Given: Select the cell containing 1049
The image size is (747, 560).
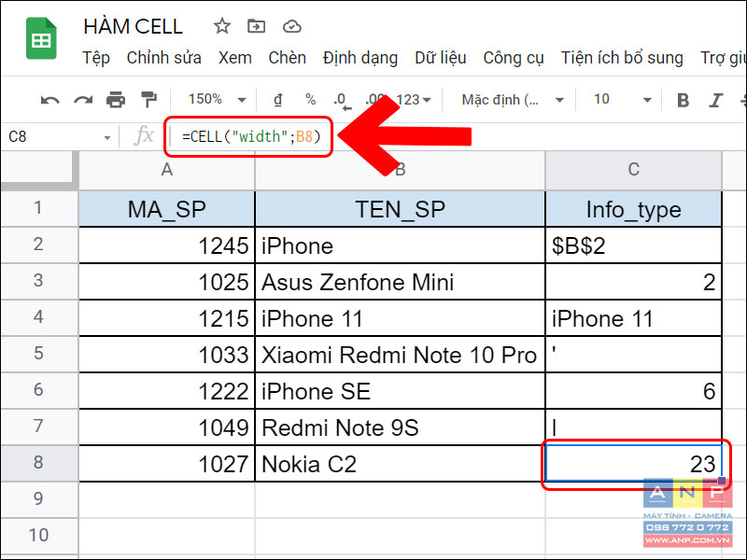Looking at the screenshot, I should click(x=167, y=427).
